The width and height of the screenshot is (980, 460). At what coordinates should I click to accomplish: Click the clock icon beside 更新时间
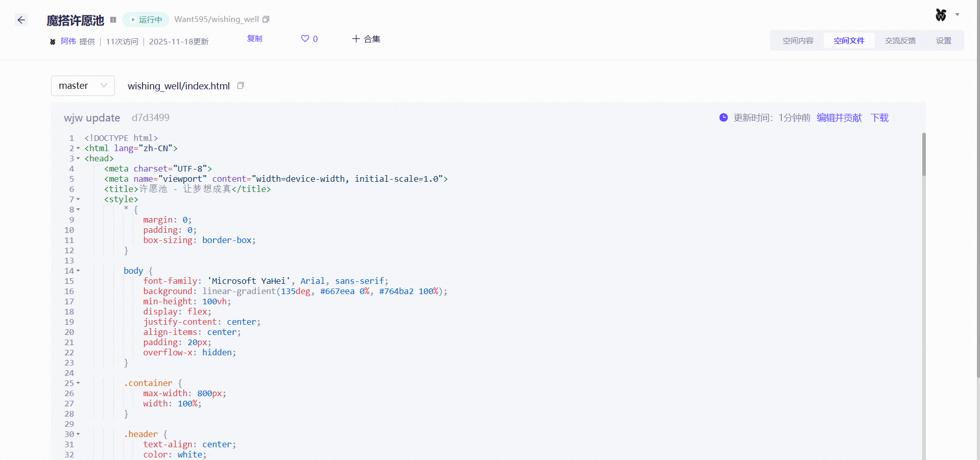pos(724,117)
